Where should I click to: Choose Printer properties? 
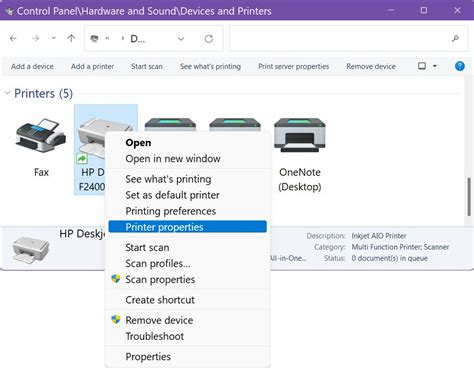pos(187,227)
